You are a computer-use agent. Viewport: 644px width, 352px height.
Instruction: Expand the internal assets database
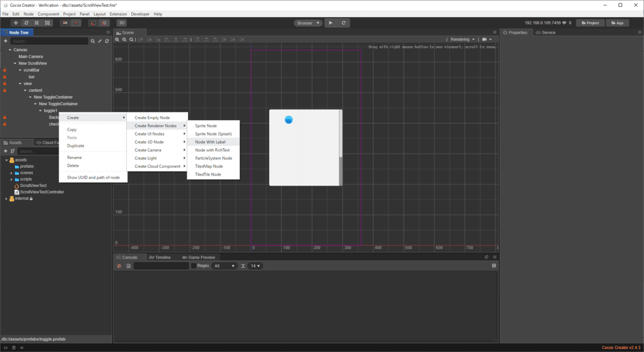click(6, 199)
